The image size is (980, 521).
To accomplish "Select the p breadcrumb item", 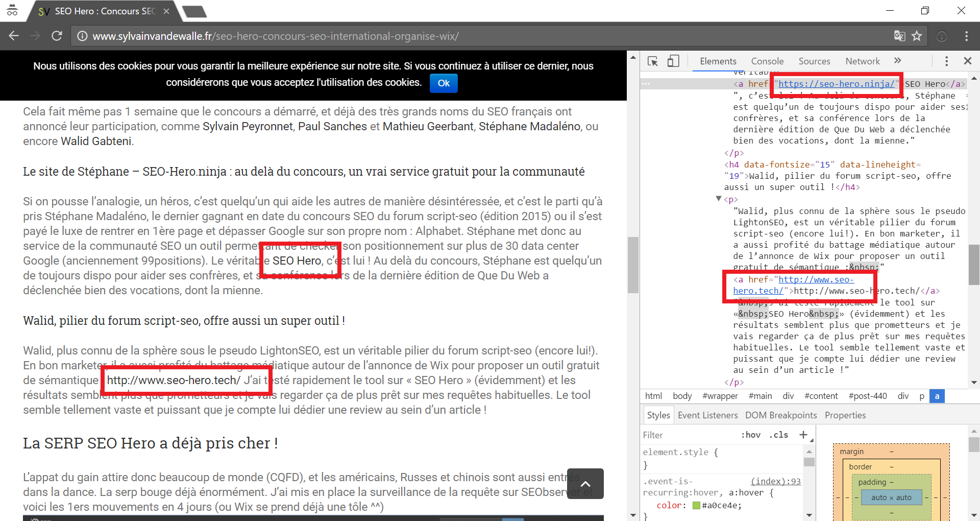I will (921, 396).
